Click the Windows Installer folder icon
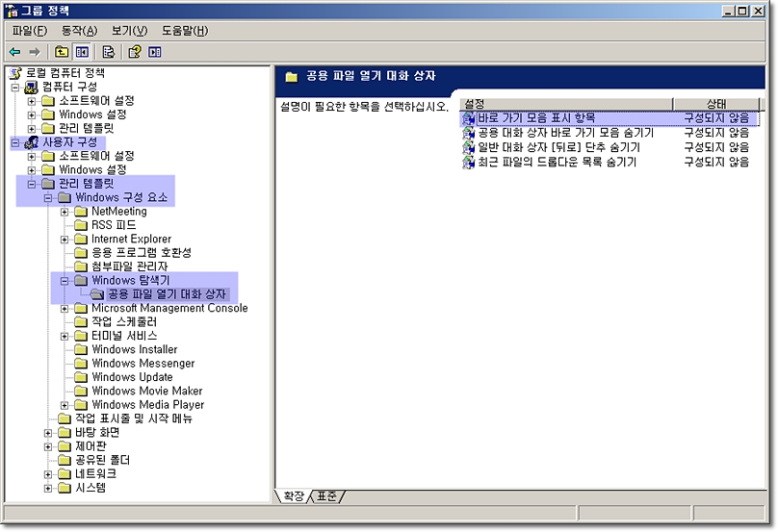This screenshot has height=532, width=778. coord(80,349)
